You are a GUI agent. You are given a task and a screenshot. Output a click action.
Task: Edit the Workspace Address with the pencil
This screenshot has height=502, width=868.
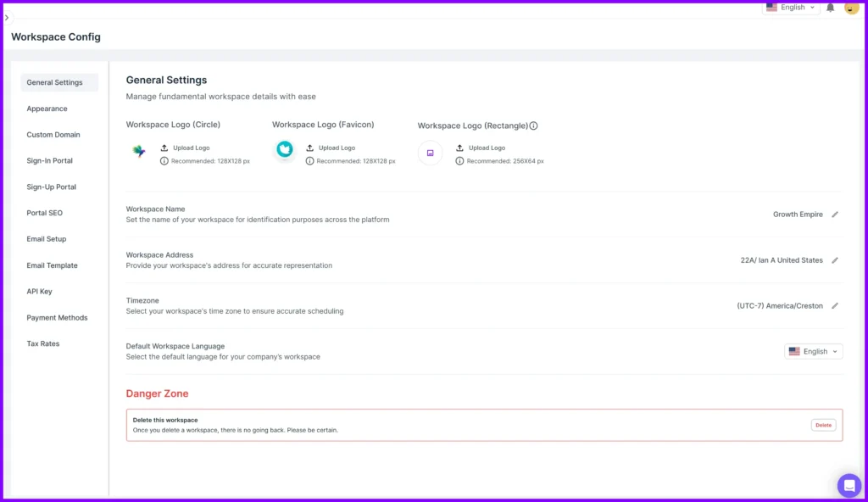tap(833, 260)
